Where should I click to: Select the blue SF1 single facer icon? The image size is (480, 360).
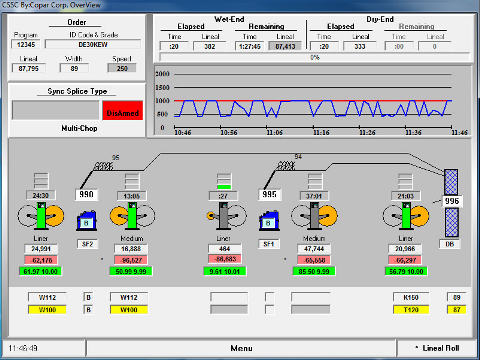tap(269, 221)
